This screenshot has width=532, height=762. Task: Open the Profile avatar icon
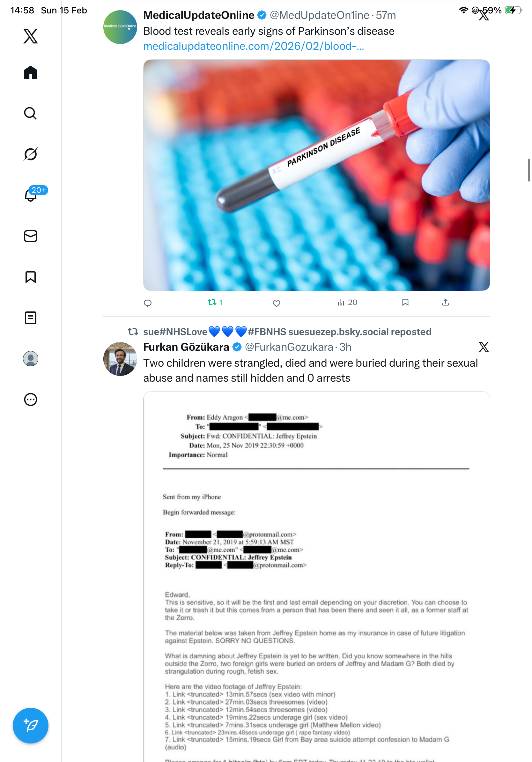[31, 358]
